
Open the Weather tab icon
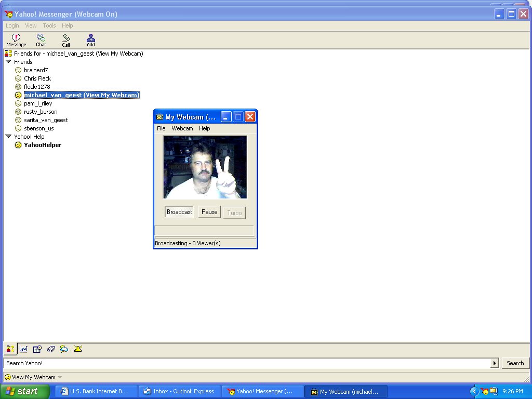[64, 349]
